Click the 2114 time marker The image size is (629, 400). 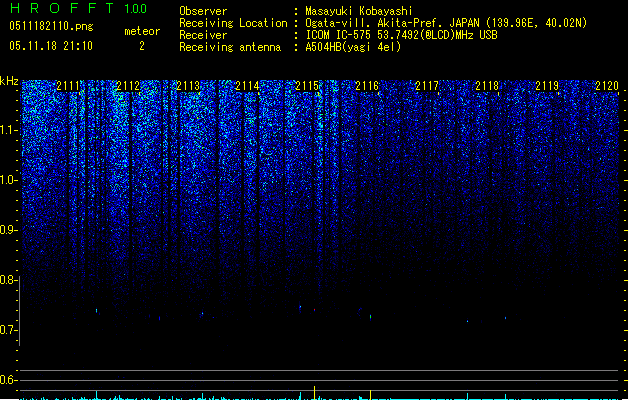pos(248,86)
